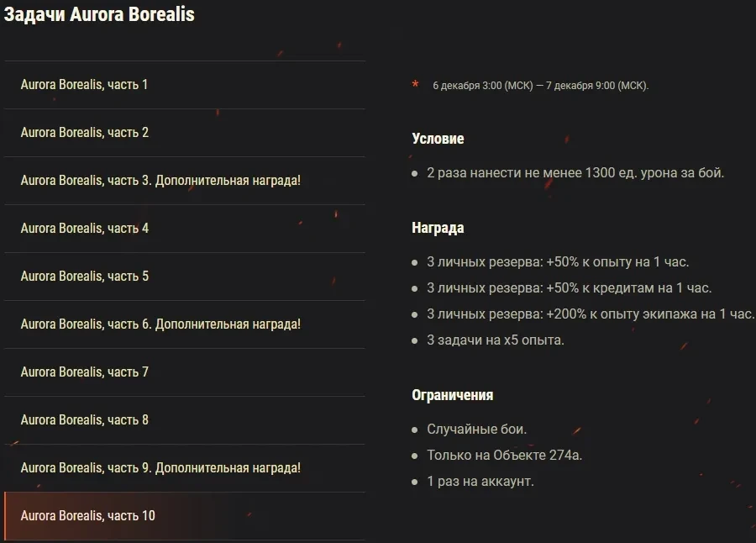Screen dimensions: 756x543
Task: Click the Только на Объекте 274а restriction
Action: click(x=504, y=456)
